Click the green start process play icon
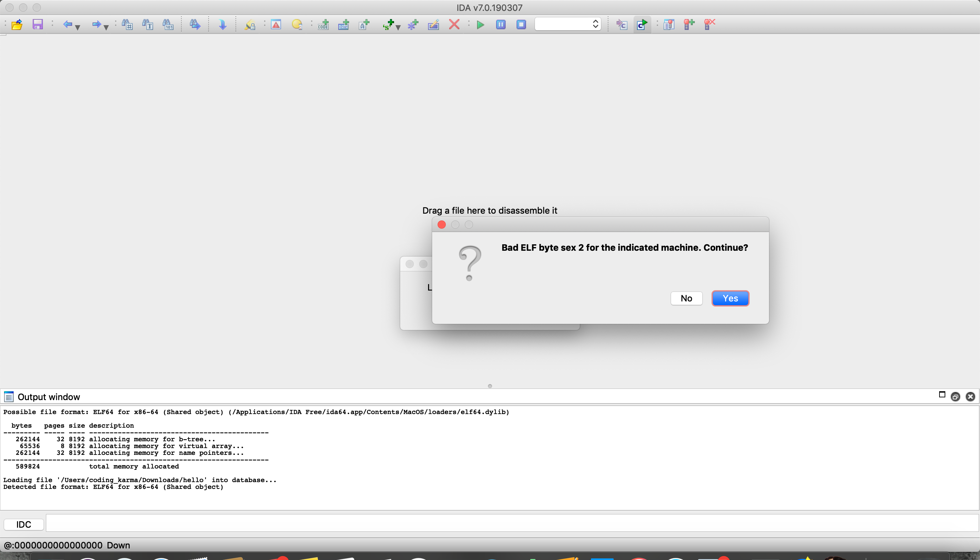The width and height of the screenshot is (980, 560). point(480,25)
